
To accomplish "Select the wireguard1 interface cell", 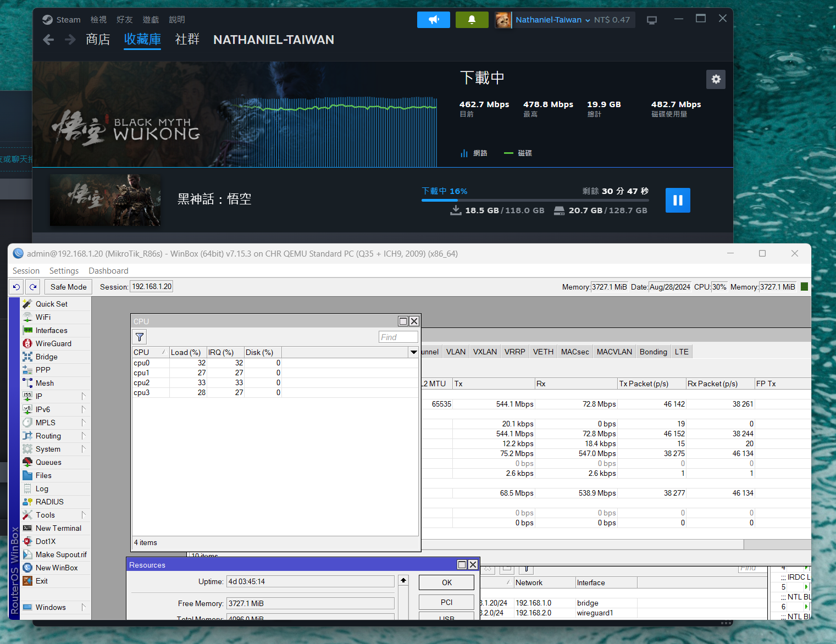I will pyautogui.click(x=606, y=613).
